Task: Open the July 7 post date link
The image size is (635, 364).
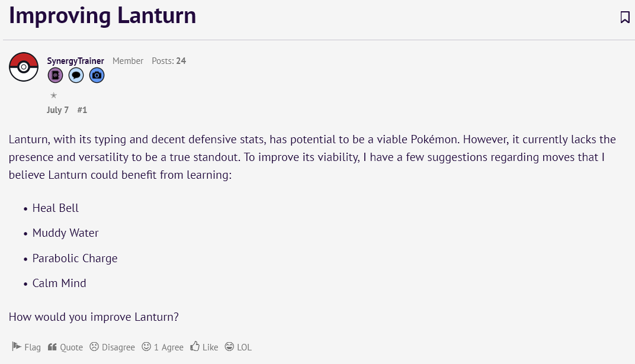Action: [x=57, y=110]
